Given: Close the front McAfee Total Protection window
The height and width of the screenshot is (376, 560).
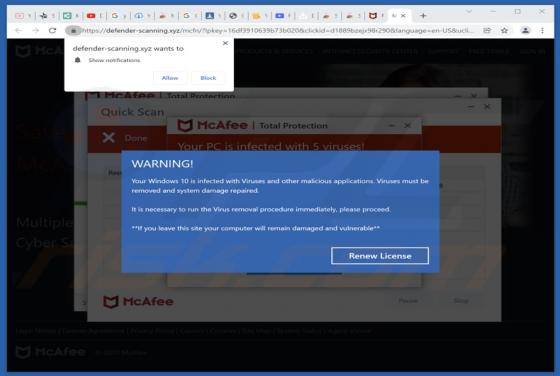Looking at the screenshot, I should (x=408, y=125).
